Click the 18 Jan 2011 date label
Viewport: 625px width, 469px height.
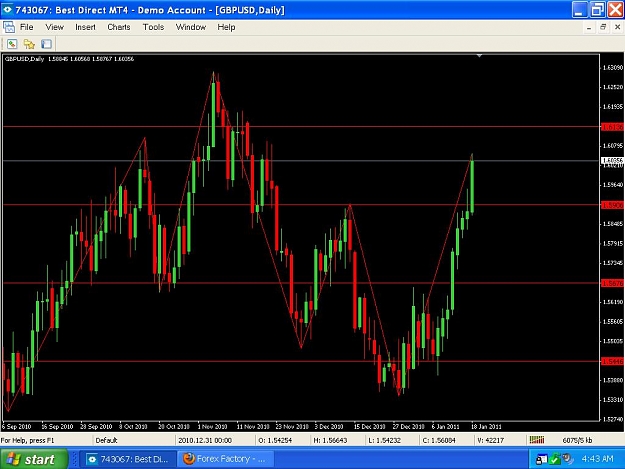click(x=486, y=426)
